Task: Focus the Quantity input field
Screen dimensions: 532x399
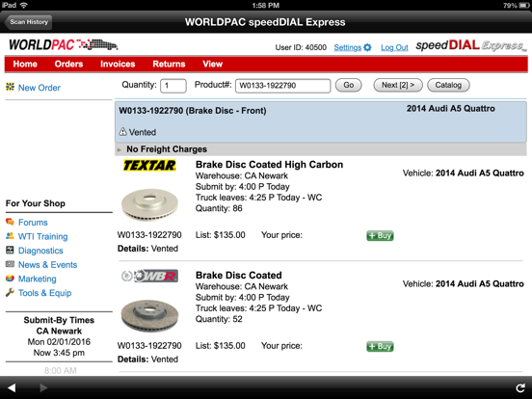Action: [173, 86]
